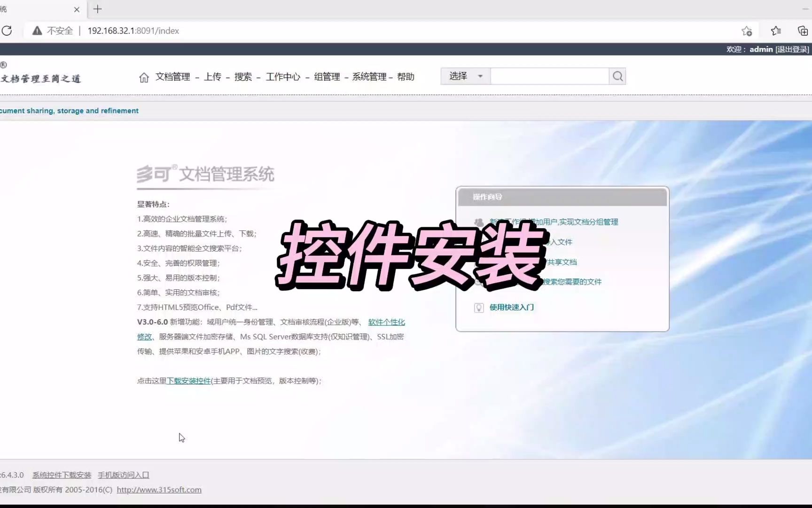Visit http://www.315soft.com link
Image resolution: width=812 pixels, height=508 pixels.
coord(159,490)
